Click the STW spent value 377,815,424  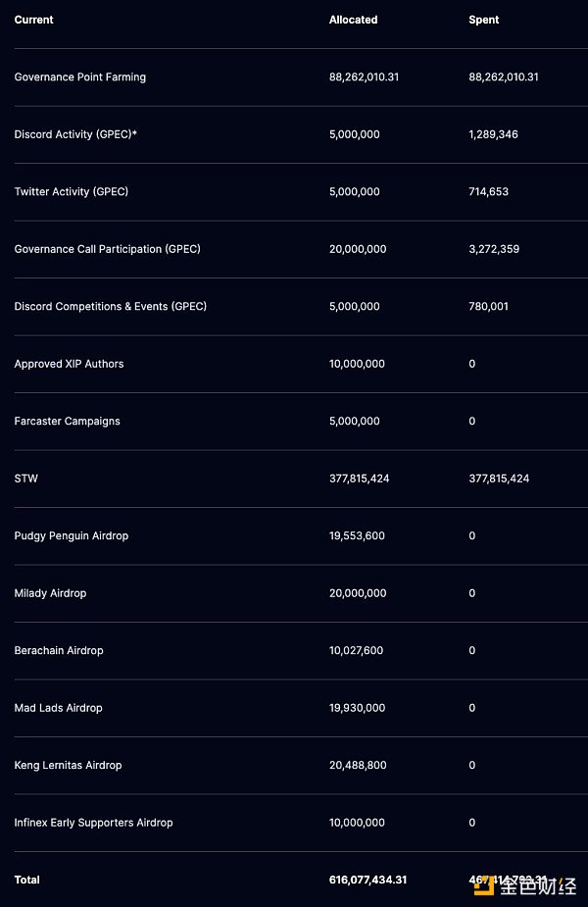click(x=499, y=479)
